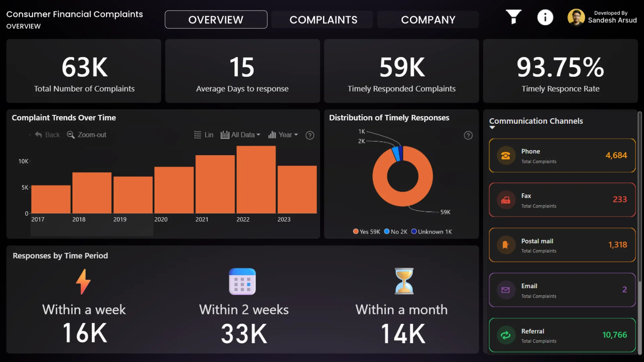The image size is (644, 362).
Task: Open the All Data range dropdown
Action: [240, 135]
